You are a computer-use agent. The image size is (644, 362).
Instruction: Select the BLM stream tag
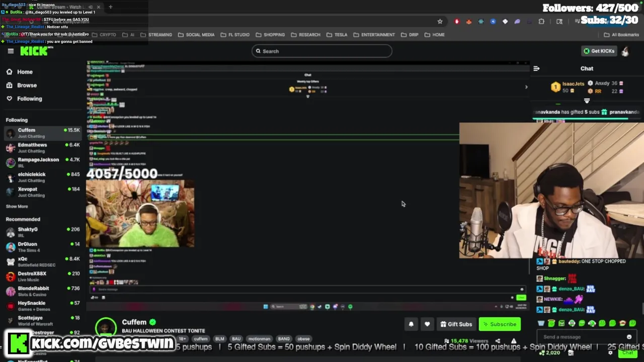pyautogui.click(x=220, y=339)
